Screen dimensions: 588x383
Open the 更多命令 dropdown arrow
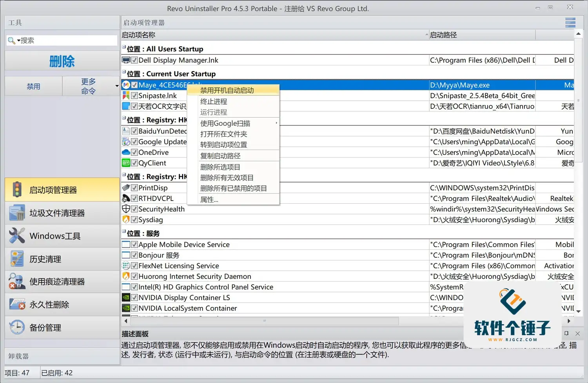[x=117, y=86]
